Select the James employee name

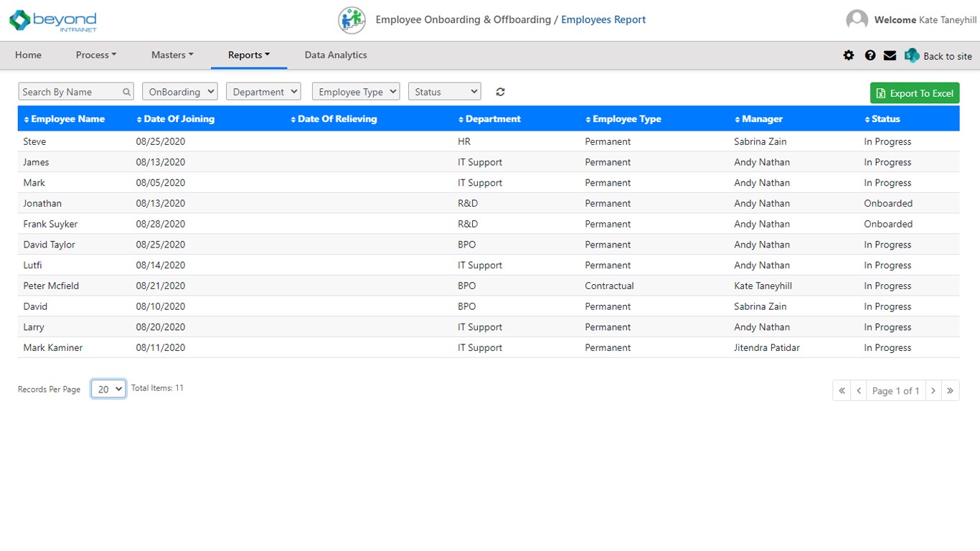[36, 162]
